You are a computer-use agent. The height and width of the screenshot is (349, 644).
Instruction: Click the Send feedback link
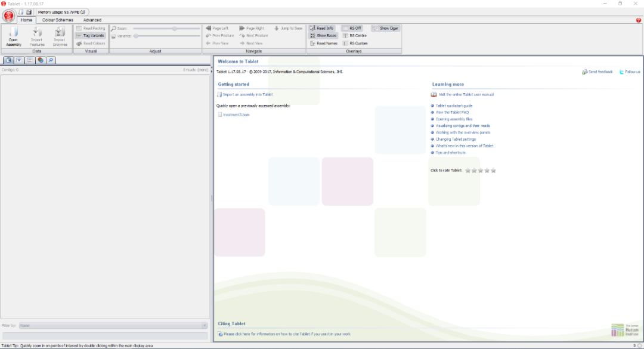(x=597, y=72)
